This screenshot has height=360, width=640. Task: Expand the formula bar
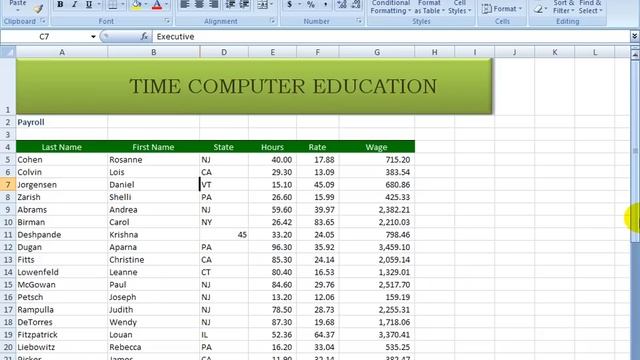point(634,37)
